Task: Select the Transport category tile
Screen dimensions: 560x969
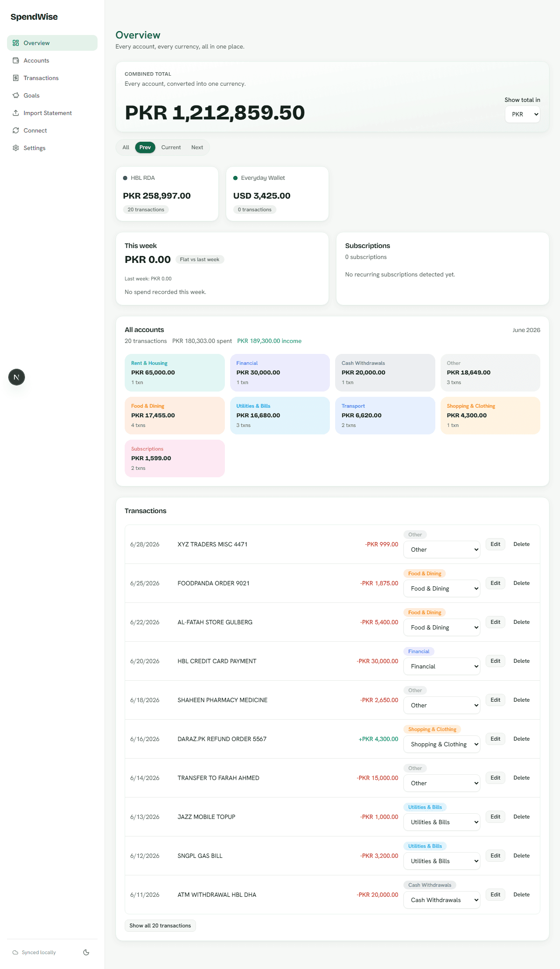Action: click(385, 416)
